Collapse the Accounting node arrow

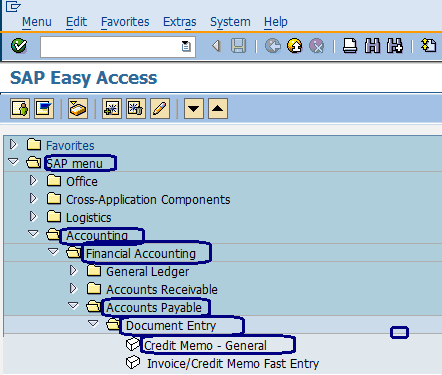(x=33, y=234)
